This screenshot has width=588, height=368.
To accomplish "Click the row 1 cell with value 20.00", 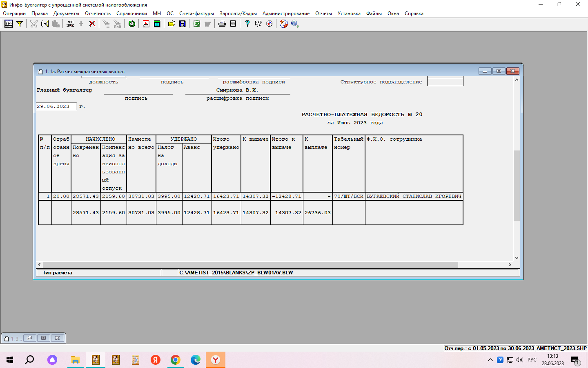I will 61,196.
